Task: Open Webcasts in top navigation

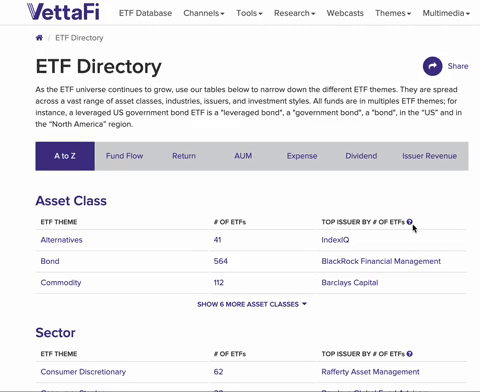Action: click(x=345, y=13)
